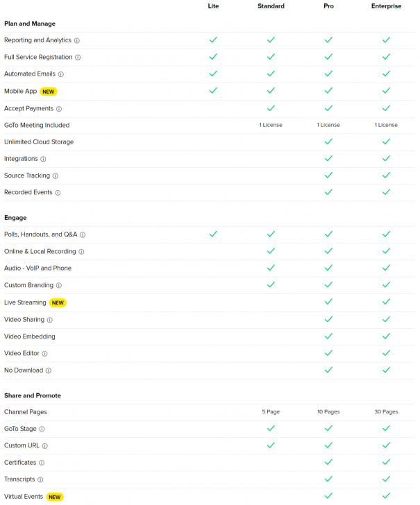Screen dimensions: 420x505
Task: Open Recorded Events info icon
Action: pos(58,193)
